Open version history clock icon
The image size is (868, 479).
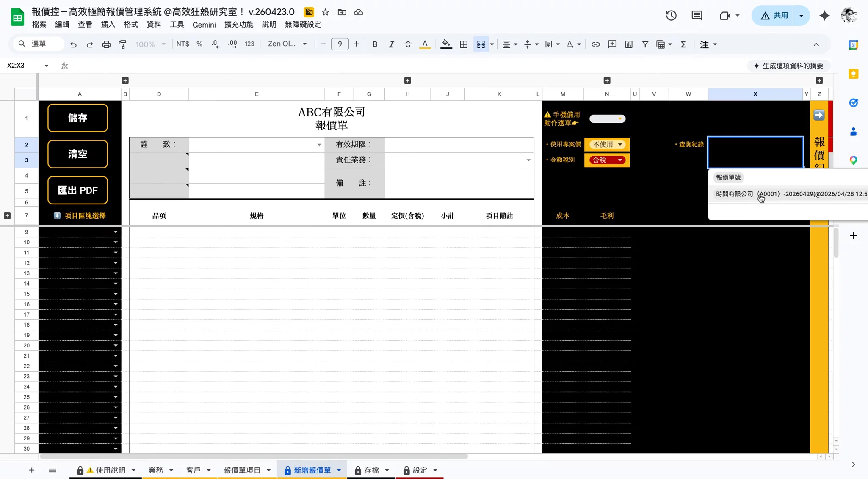[671, 16]
